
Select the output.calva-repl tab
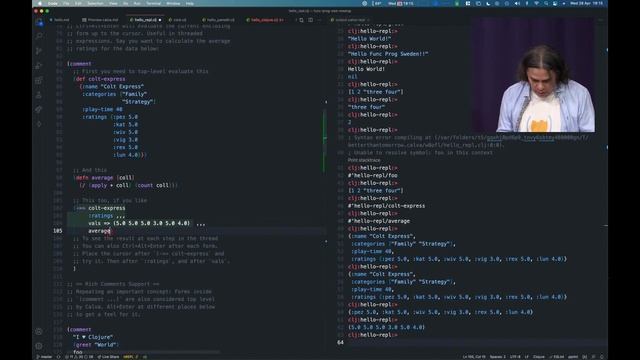point(350,20)
